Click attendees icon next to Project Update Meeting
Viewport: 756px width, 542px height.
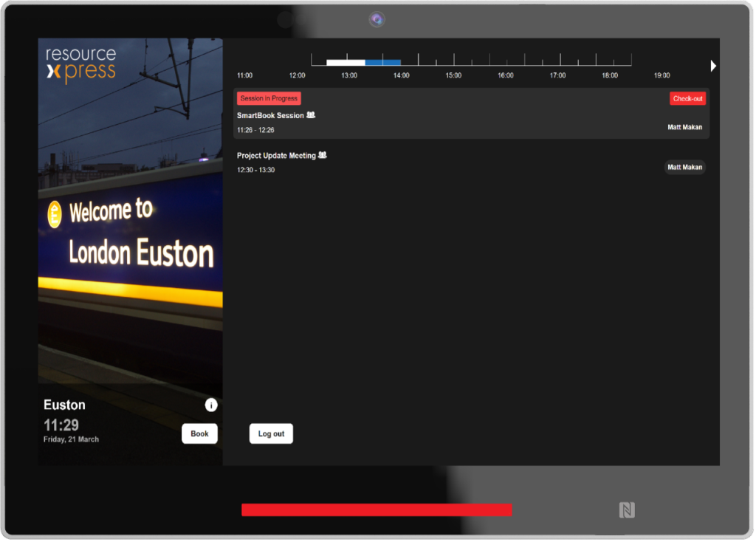coord(323,155)
